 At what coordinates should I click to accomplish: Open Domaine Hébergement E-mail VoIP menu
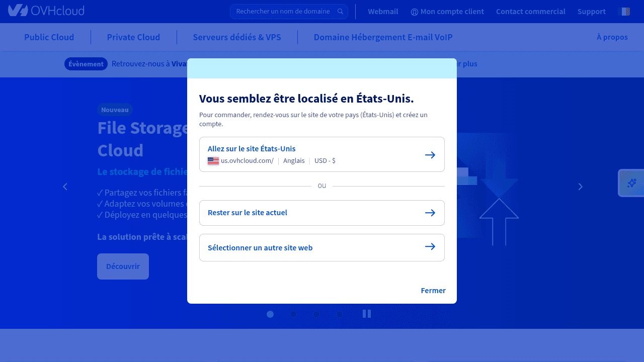pos(383,37)
